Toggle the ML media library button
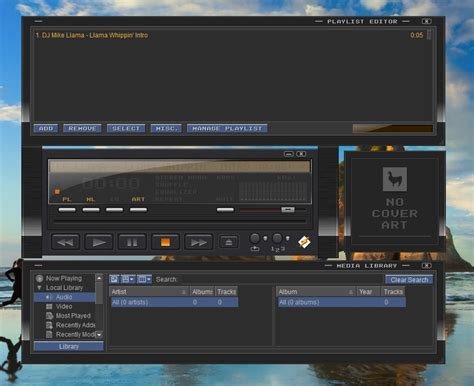Viewport: 474px width, 386px height. coord(91,210)
